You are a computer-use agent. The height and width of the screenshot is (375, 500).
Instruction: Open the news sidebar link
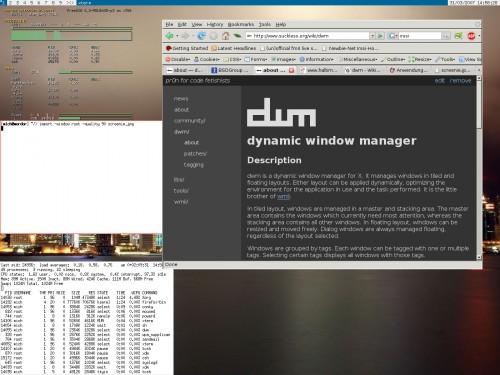coord(181,99)
